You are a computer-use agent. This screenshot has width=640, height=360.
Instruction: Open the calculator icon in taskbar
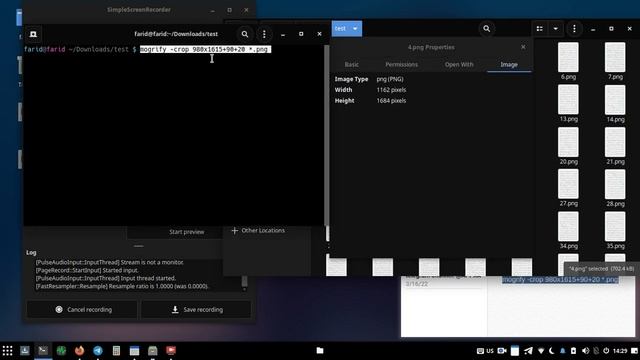[x=116, y=351]
